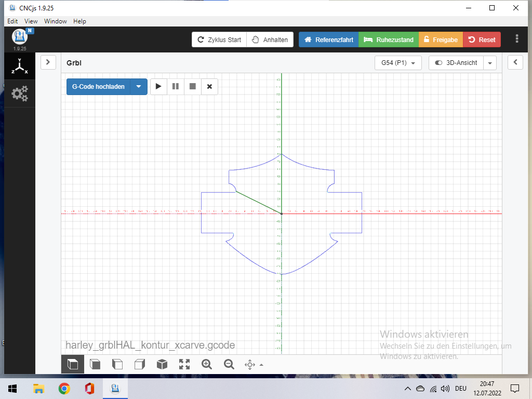Open the workspace view with the XYZ axes icon
Viewport: 532px width, 399px height.
pyautogui.click(x=20, y=66)
